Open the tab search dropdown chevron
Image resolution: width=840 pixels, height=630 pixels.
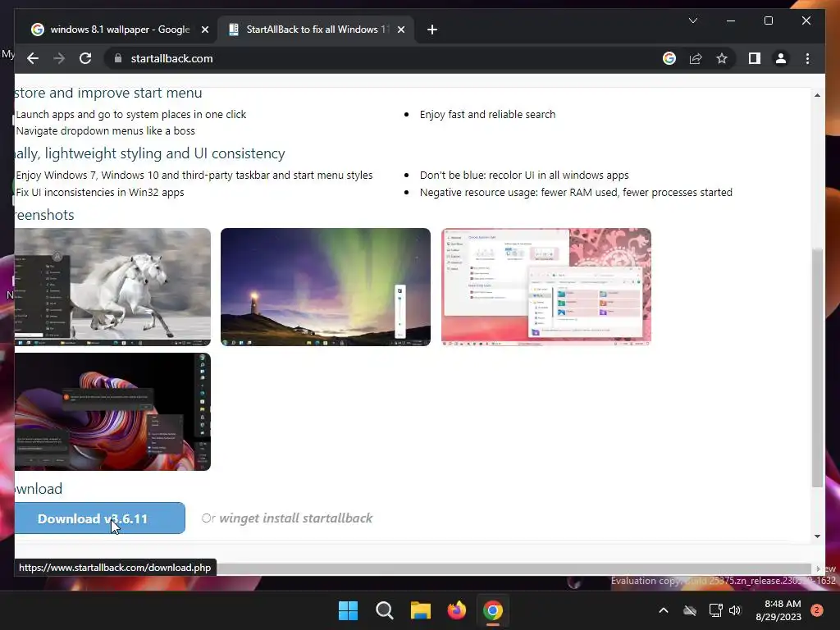tap(692, 21)
